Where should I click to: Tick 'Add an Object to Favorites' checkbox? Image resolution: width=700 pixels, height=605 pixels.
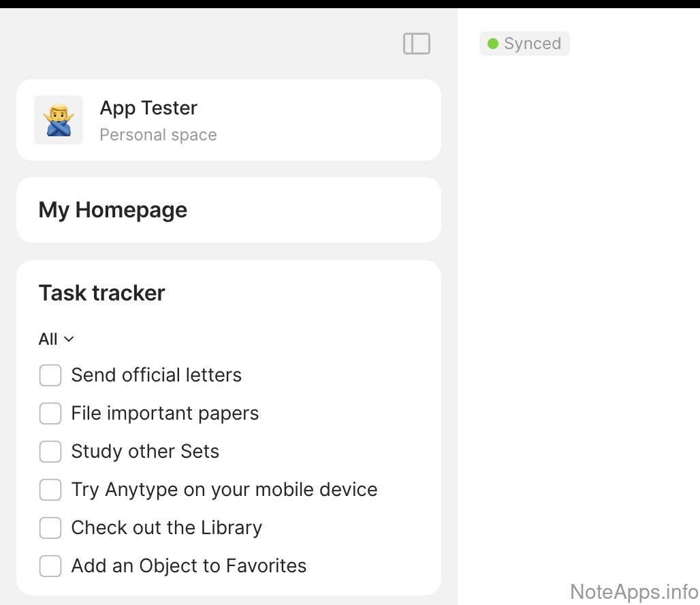[x=50, y=565]
